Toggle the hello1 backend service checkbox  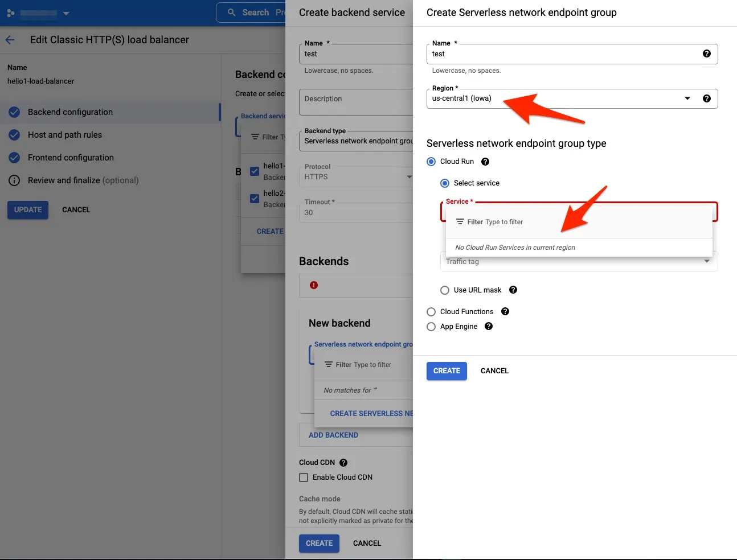point(255,171)
